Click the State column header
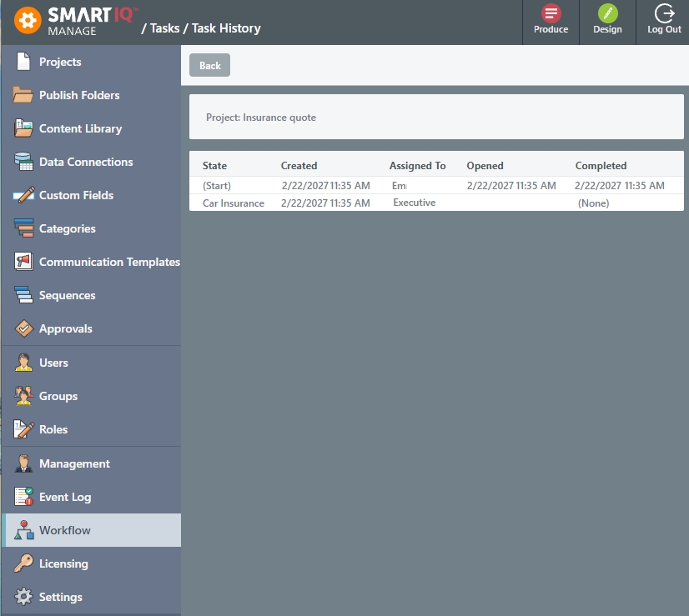689x616 pixels. 214,166
